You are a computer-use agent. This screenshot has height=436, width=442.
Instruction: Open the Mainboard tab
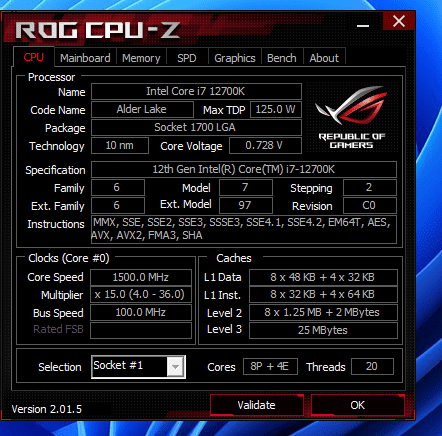pyautogui.click(x=85, y=58)
